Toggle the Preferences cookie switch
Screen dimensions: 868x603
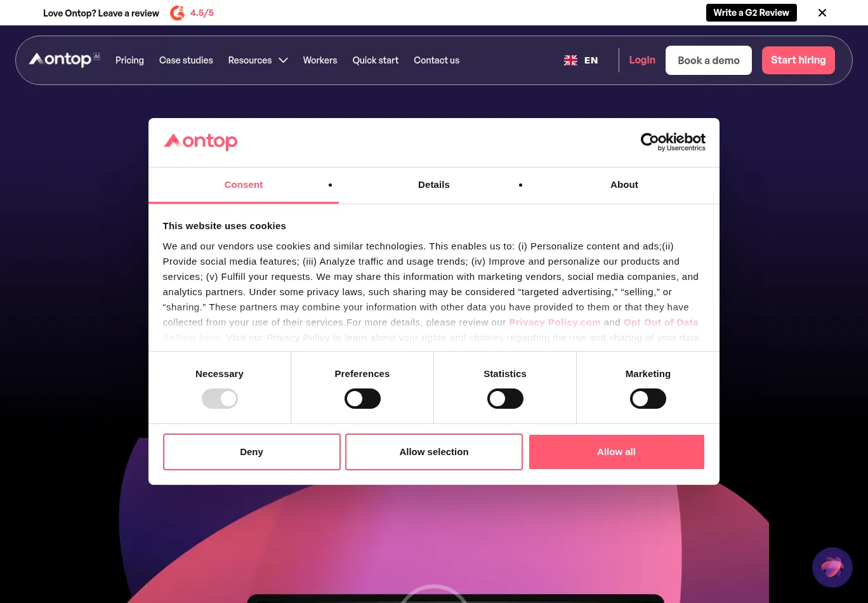(362, 399)
